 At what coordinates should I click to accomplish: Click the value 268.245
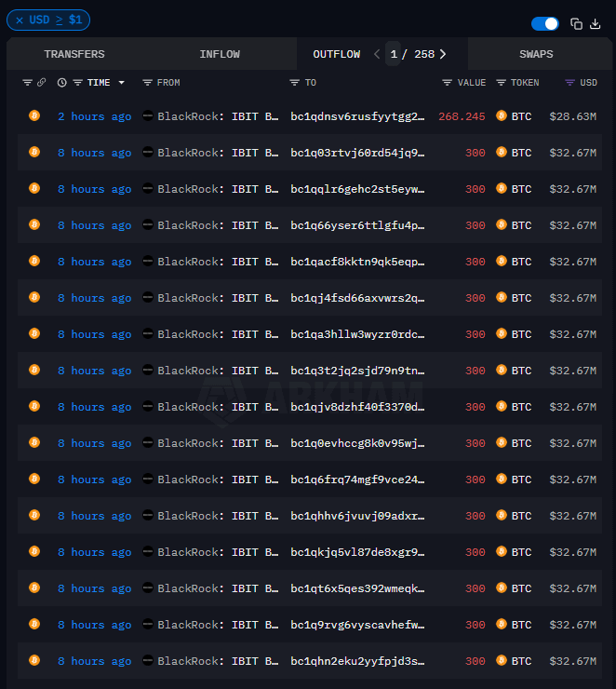[462, 116]
